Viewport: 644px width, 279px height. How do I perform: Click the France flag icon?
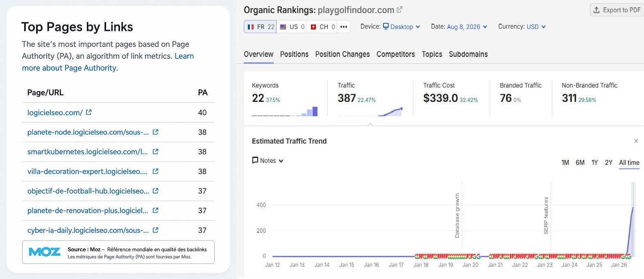click(x=251, y=27)
